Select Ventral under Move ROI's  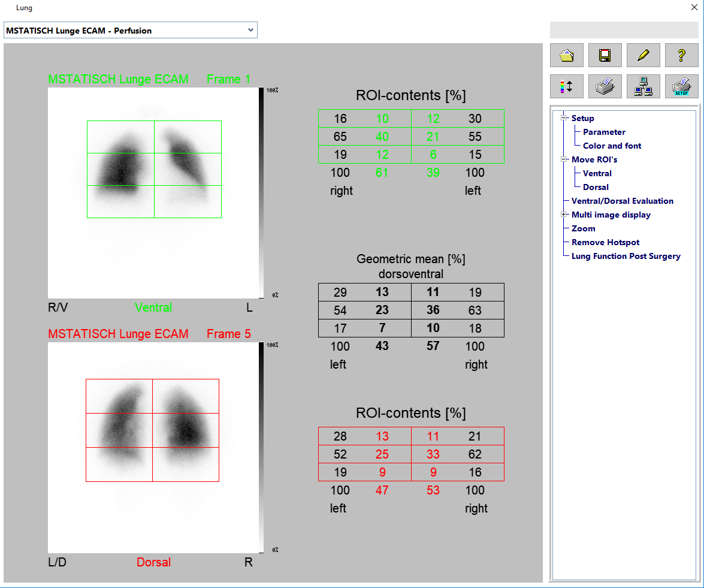tap(597, 173)
